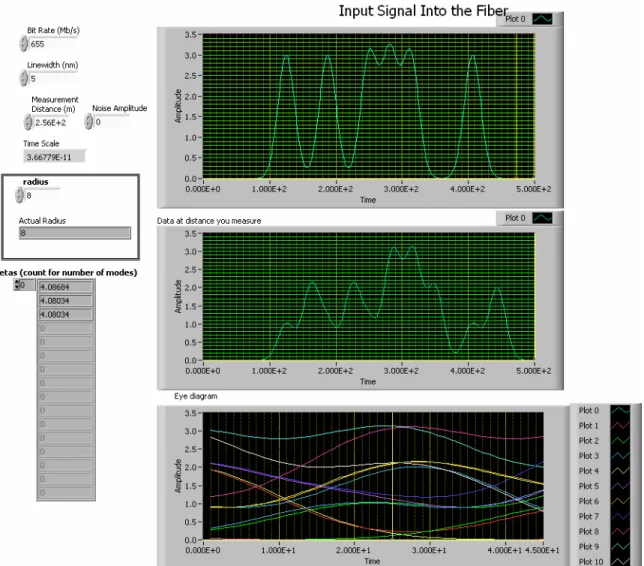644x566 pixels.
Task: Select the third etas row 4.08034
Action: 66,315
